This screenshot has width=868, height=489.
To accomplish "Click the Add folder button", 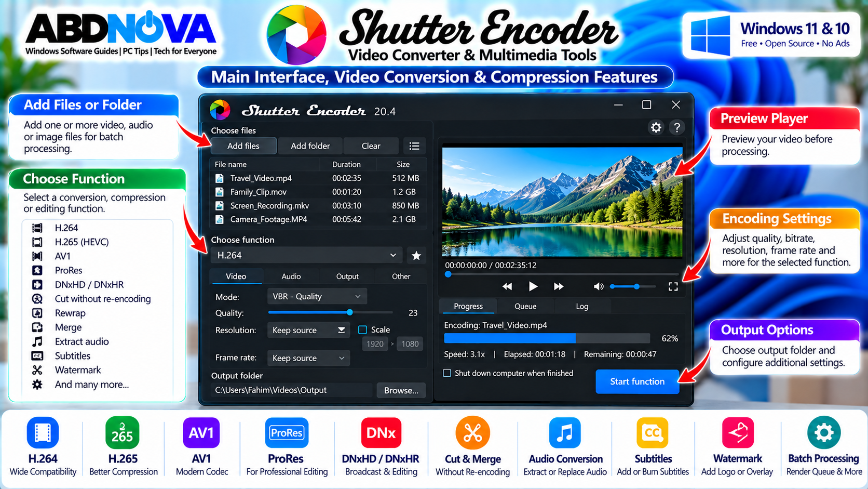I will click(310, 146).
